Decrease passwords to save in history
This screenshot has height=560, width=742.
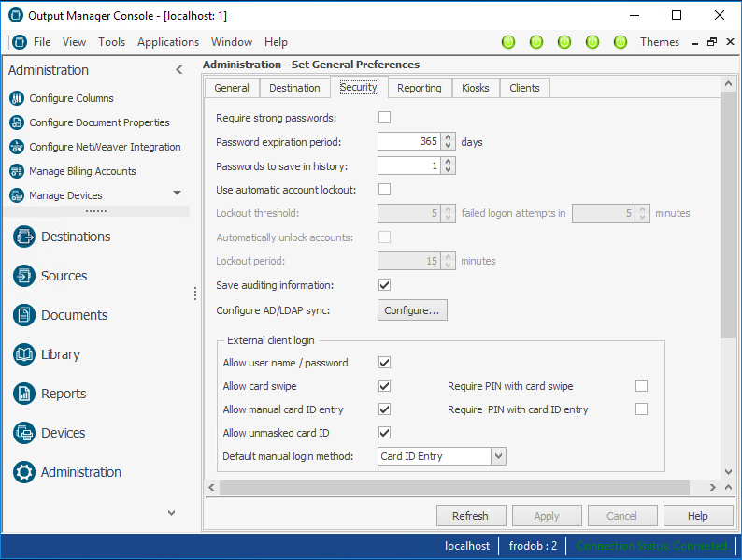coord(448,169)
